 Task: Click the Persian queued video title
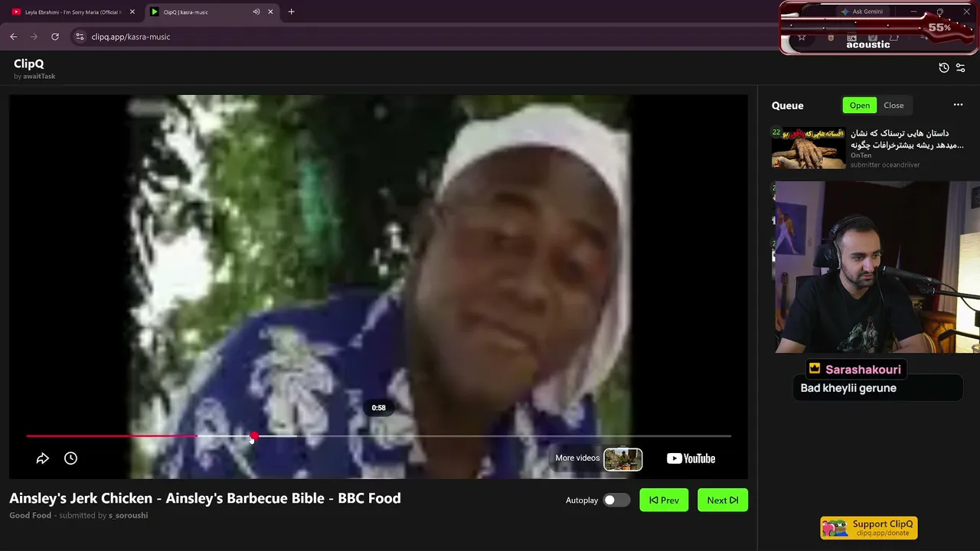(907, 139)
